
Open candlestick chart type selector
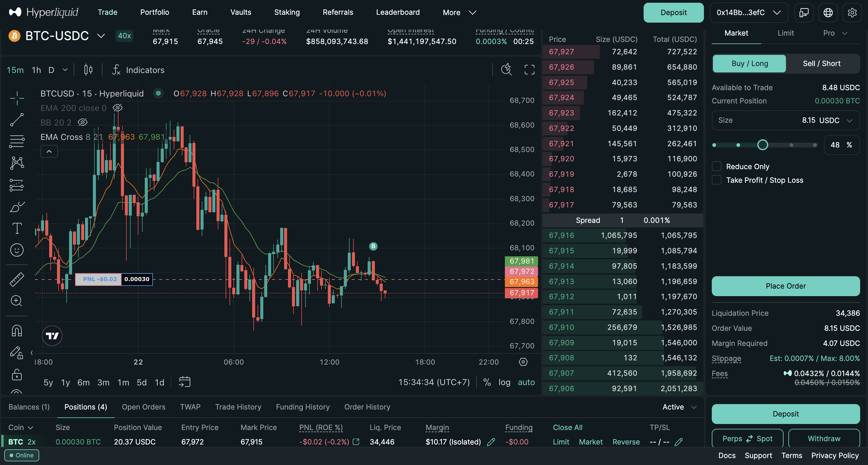(x=88, y=70)
